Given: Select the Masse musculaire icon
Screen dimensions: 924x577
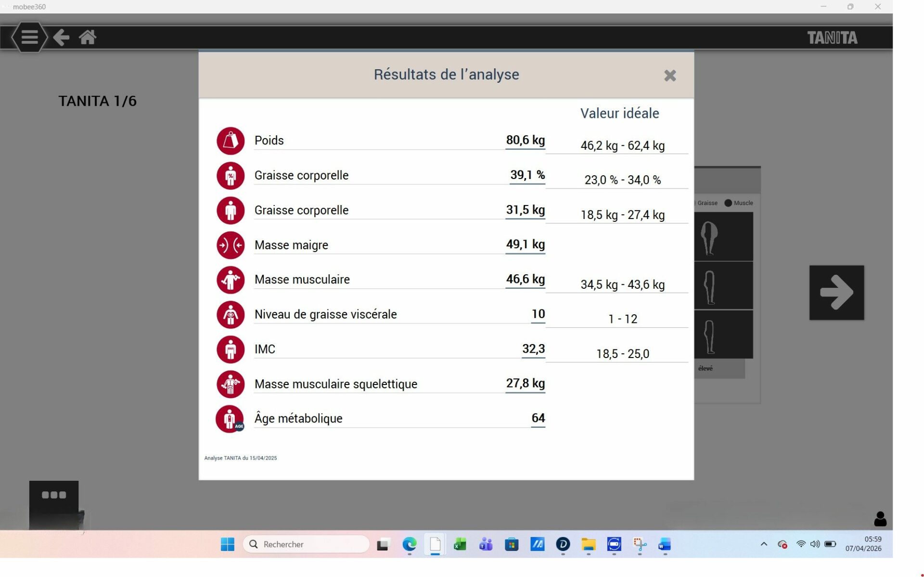Looking at the screenshot, I should [231, 280].
